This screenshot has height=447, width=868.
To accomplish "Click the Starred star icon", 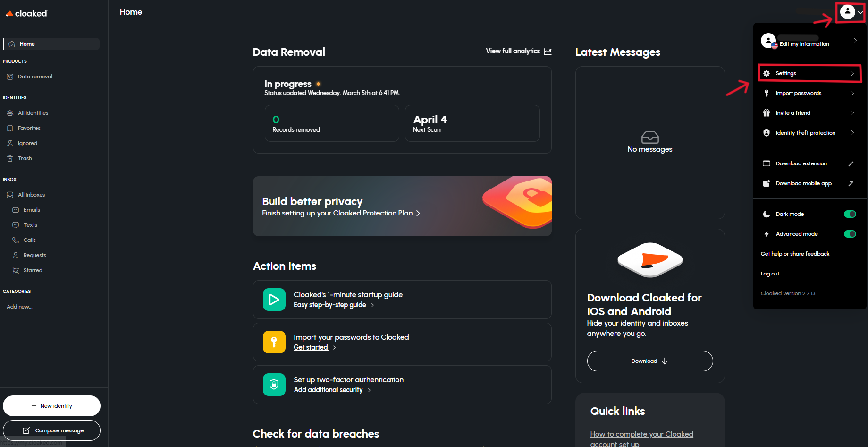I will click(16, 270).
